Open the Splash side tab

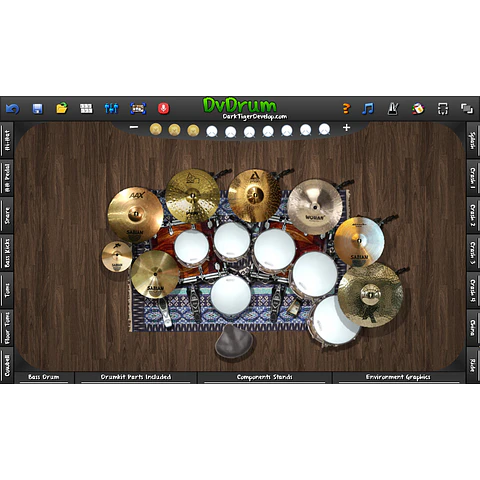point(473,140)
